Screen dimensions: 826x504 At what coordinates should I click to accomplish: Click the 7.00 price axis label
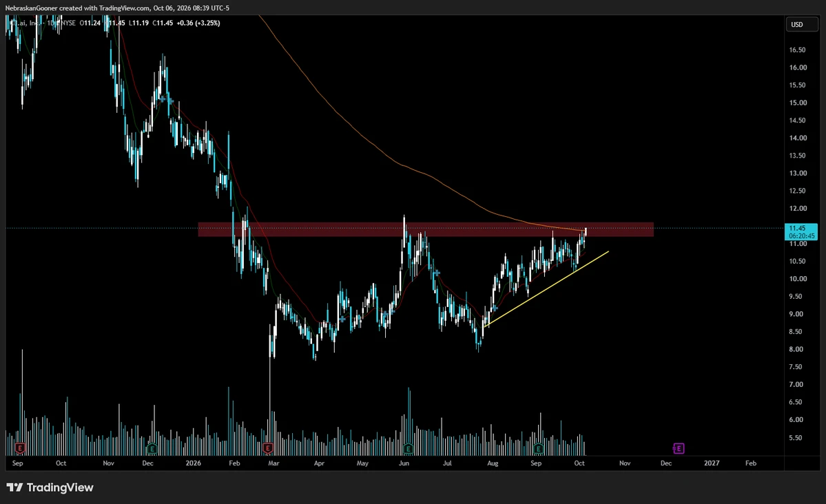pyautogui.click(x=796, y=384)
